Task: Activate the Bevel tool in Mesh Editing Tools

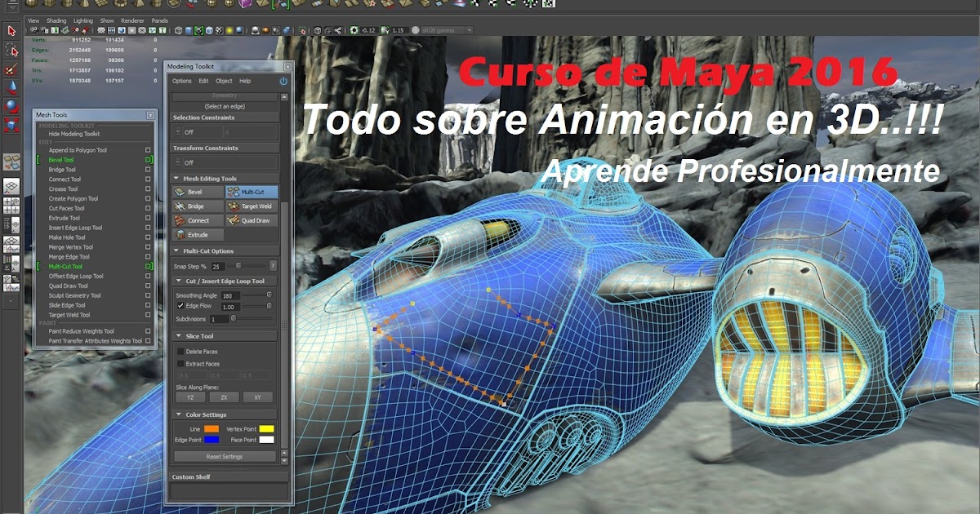Action: point(191,193)
